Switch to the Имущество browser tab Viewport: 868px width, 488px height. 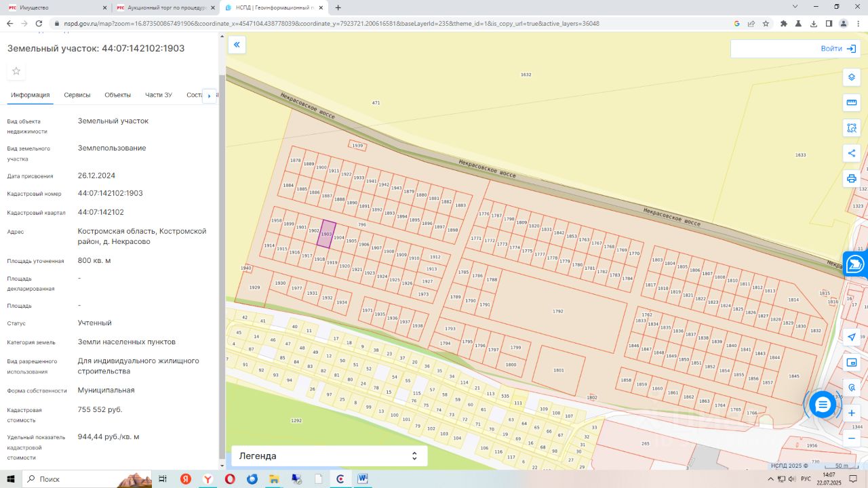[x=53, y=7]
